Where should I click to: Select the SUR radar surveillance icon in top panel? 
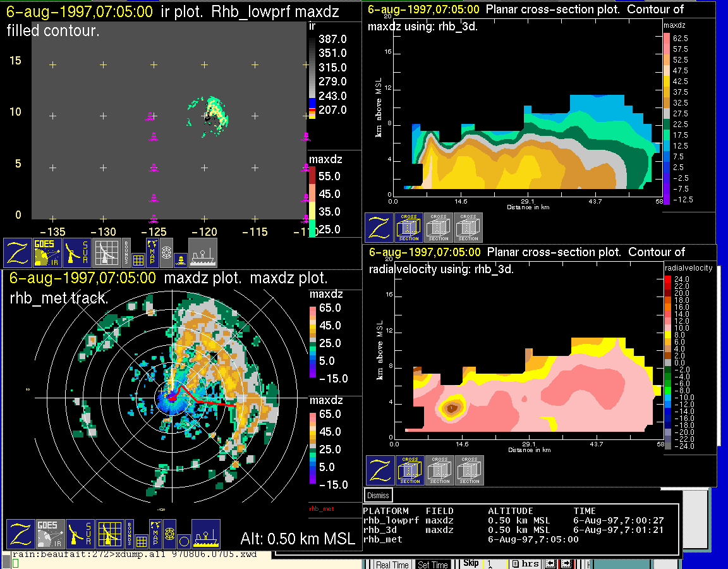78,253
